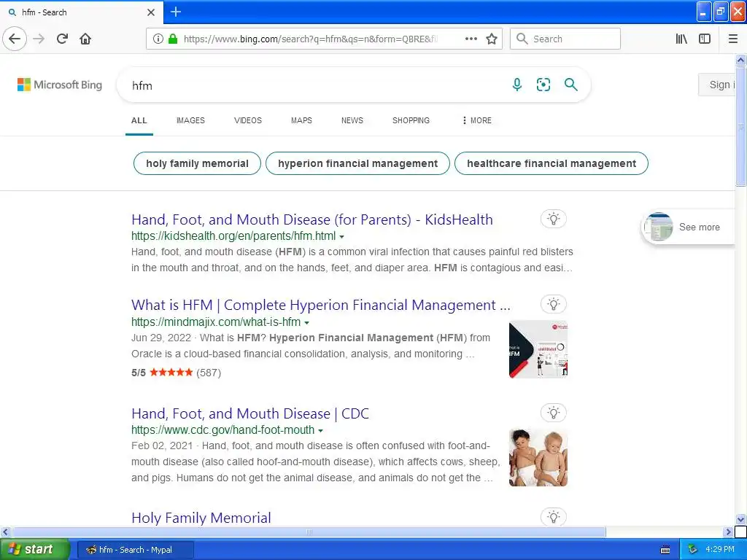This screenshot has width=747, height=560.
Task: Open the Library icon in toolbar
Action: click(682, 39)
